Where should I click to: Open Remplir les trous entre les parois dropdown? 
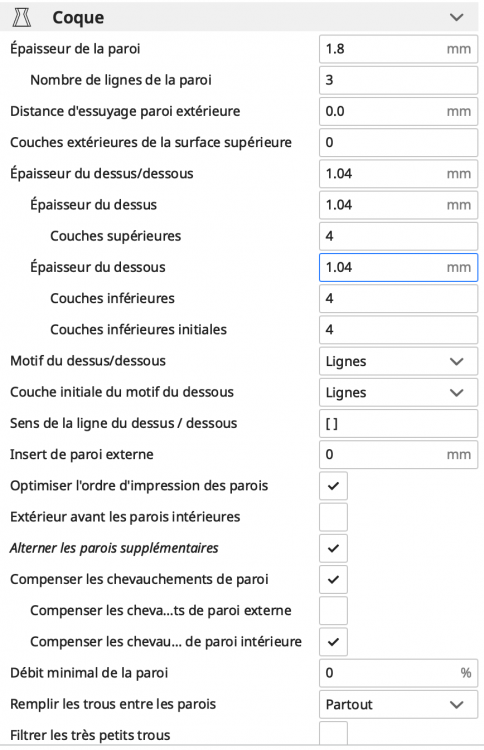click(x=398, y=705)
